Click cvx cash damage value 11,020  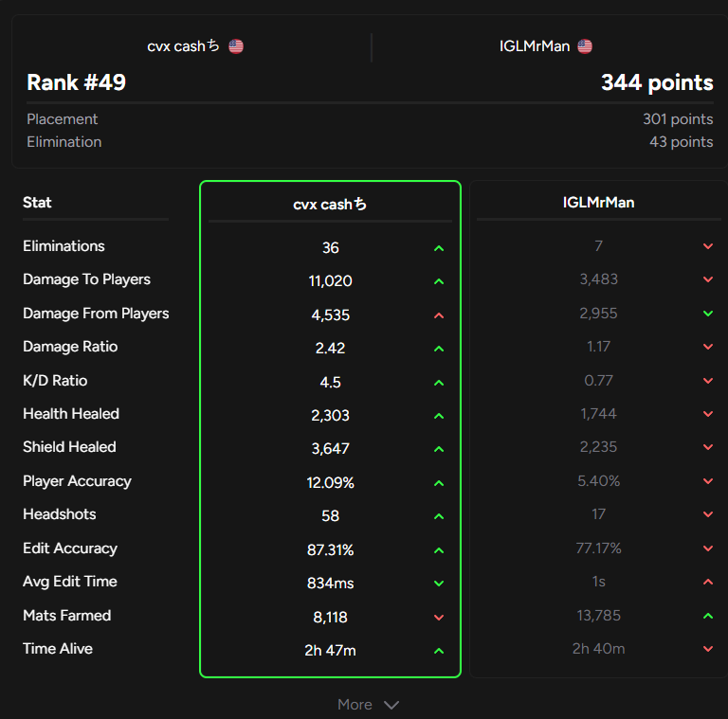tap(330, 281)
